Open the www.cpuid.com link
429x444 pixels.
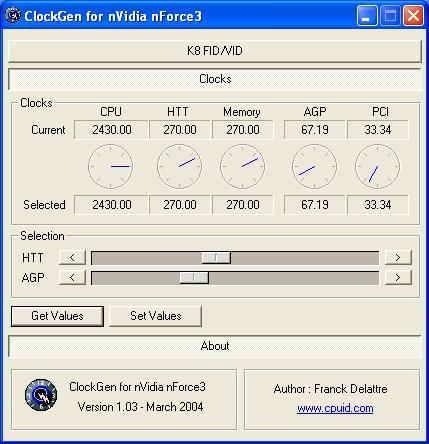335,409
